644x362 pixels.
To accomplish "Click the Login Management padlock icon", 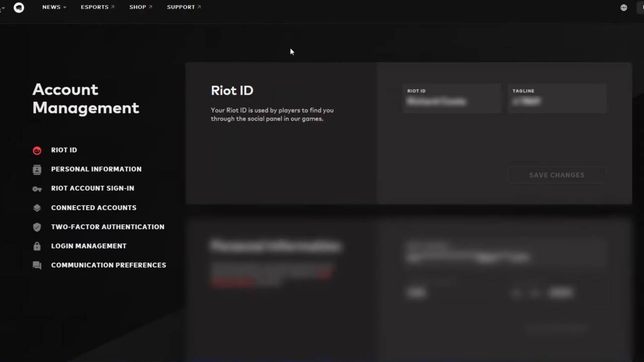I will click(x=37, y=246).
